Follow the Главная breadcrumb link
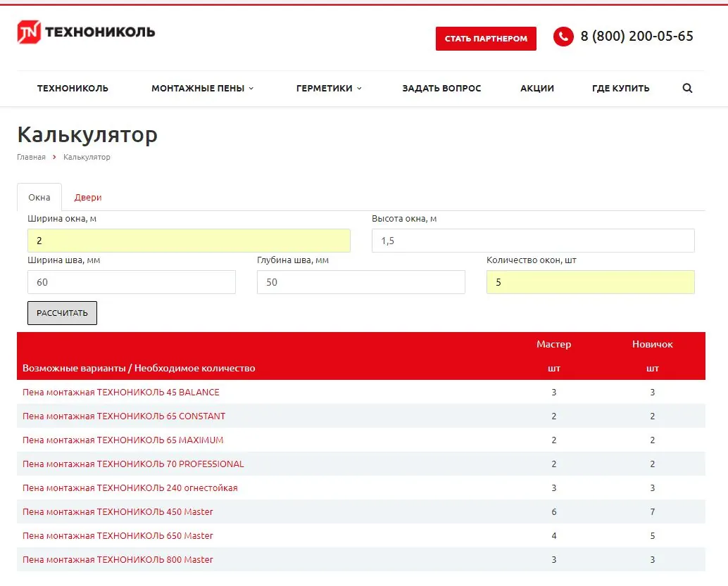 [31, 158]
